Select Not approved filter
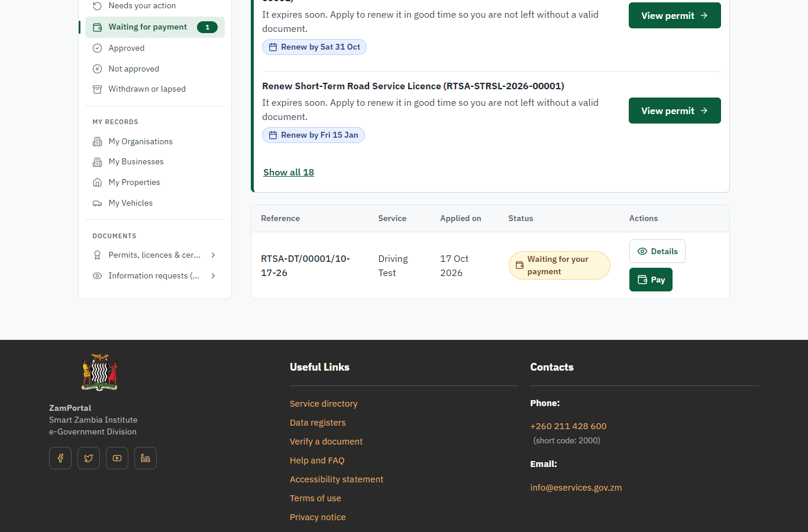Screen dimensions: 808x532 pos(155,69)
